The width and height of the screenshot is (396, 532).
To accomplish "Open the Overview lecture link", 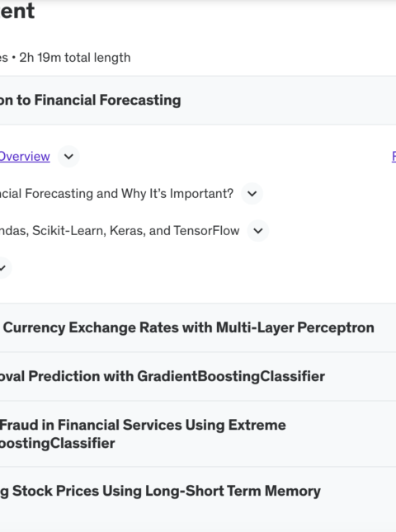I will tap(25, 157).
